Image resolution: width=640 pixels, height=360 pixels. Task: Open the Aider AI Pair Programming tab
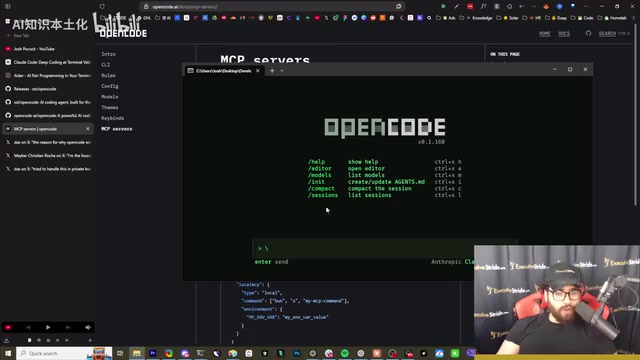[48, 76]
